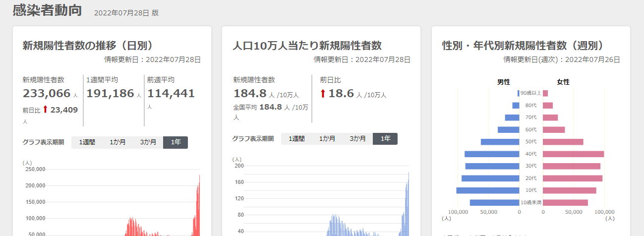644x236 pixels.
Task: Click the 人口10万人当たり新規陽性者数 card title
Action: pos(307,46)
